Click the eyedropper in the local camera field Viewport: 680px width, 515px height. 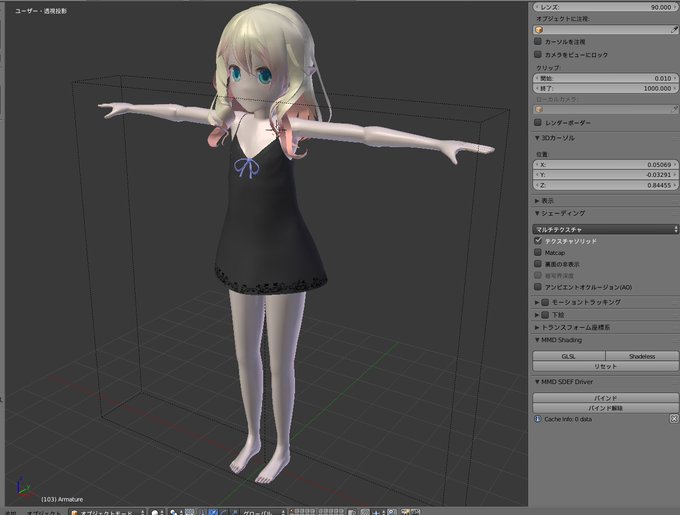point(673,109)
